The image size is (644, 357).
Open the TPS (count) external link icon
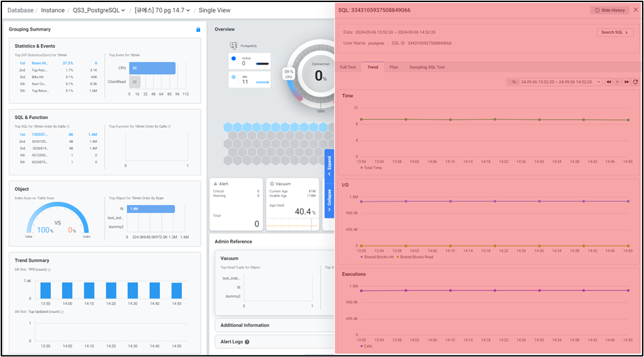pos(50,270)
